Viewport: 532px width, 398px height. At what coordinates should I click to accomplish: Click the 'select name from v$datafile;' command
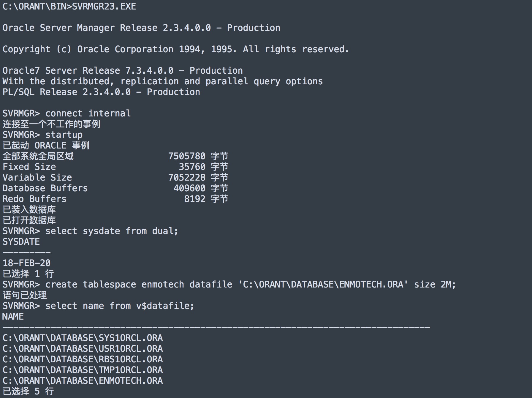[120, 306]
